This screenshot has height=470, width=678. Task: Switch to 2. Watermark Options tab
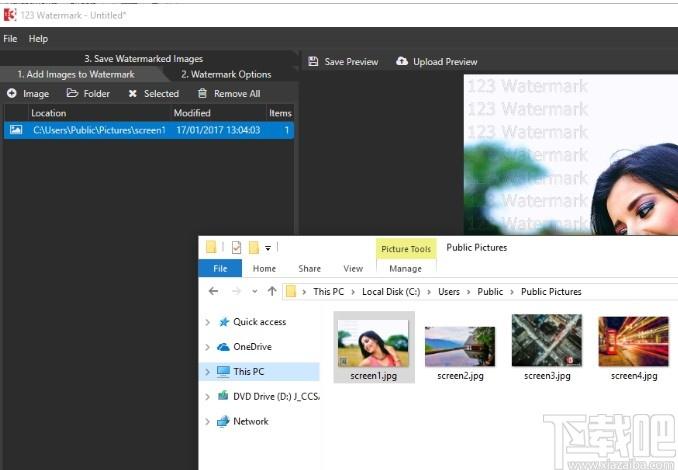click(226, 74)
